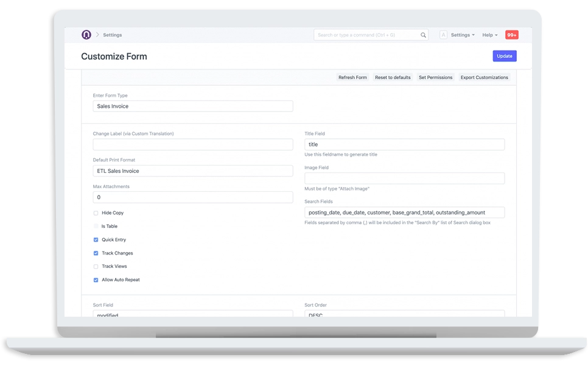Click Export Customizations

click(484, 77)
